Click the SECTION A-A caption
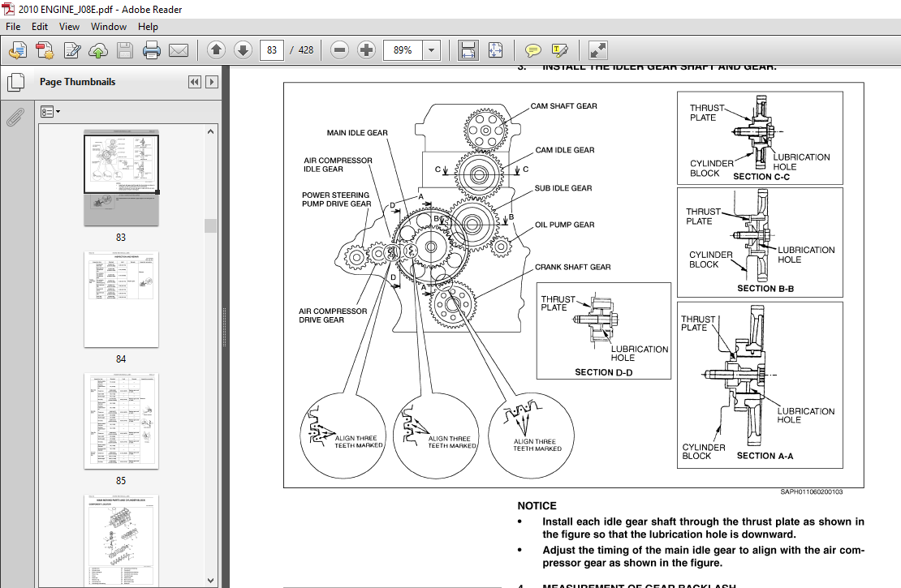The image size is (901, 588). 765,456
